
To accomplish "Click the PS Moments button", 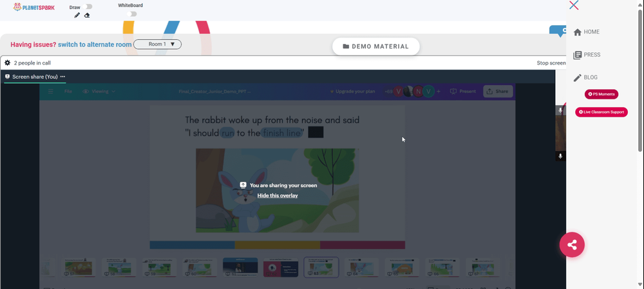I will [x=601, y=94].
